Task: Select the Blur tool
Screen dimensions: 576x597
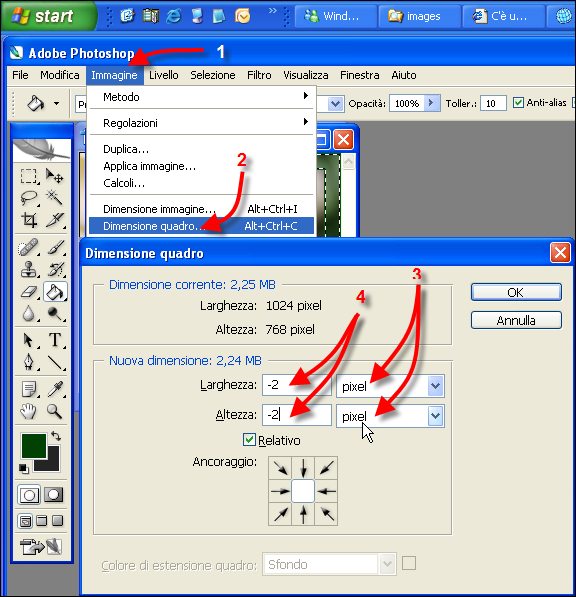Action: click(29, 314)
